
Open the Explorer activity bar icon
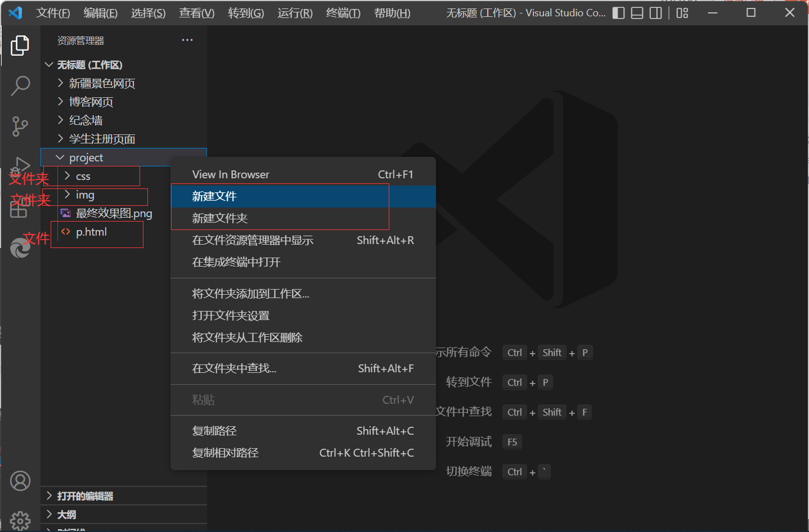(20, 46)
